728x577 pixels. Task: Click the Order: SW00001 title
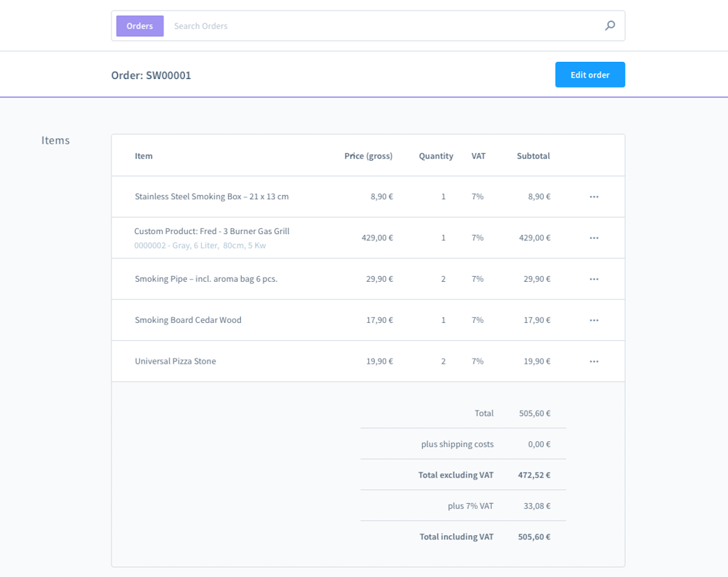pos(152,75)
